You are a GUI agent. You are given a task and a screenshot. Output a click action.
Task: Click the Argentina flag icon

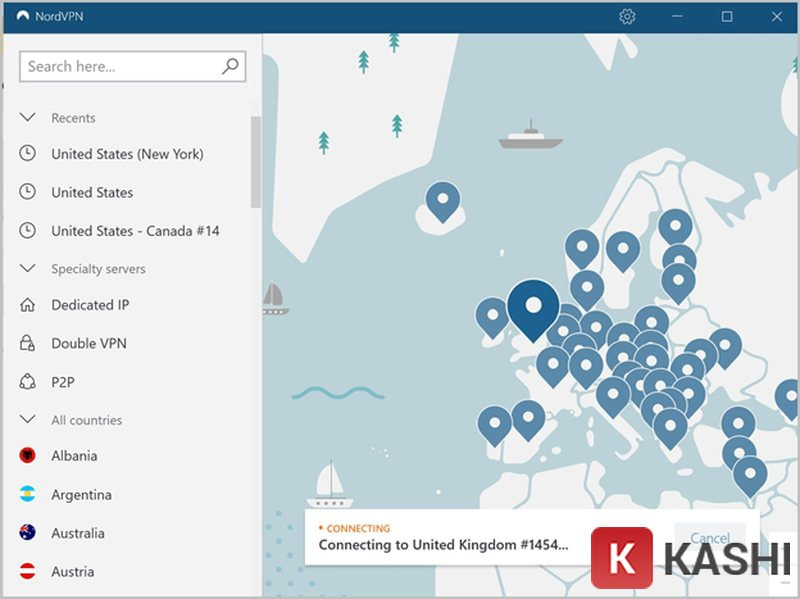point(27,495)
